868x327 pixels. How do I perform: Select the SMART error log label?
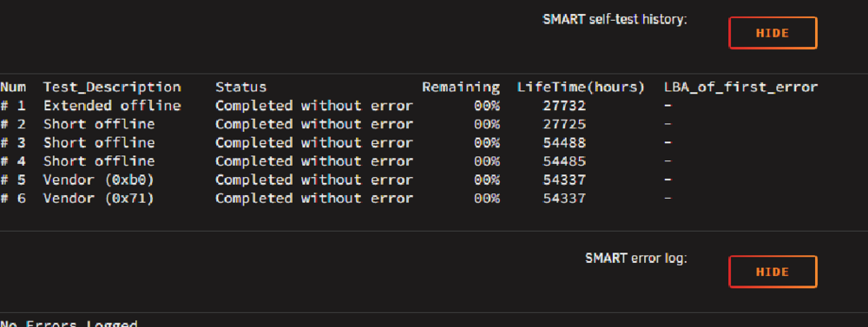636,258
